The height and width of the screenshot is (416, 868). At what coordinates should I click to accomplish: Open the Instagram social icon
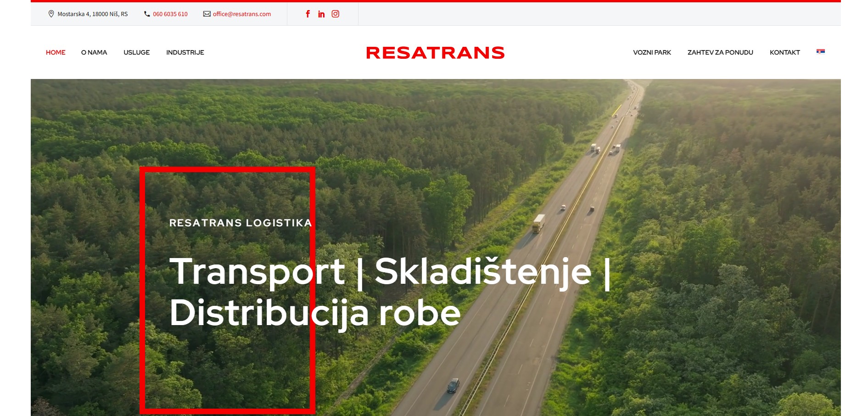coord(336,14)
